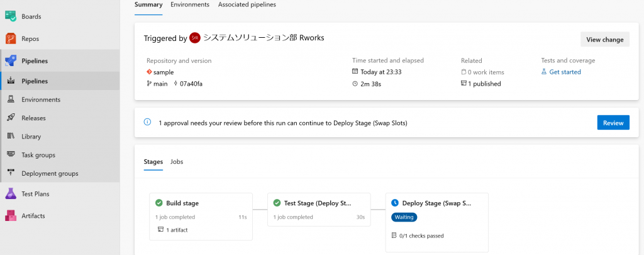644x255 pixels.
Task: Click the Library books icon
Action: pyautogui.click(x=11, y=137)
